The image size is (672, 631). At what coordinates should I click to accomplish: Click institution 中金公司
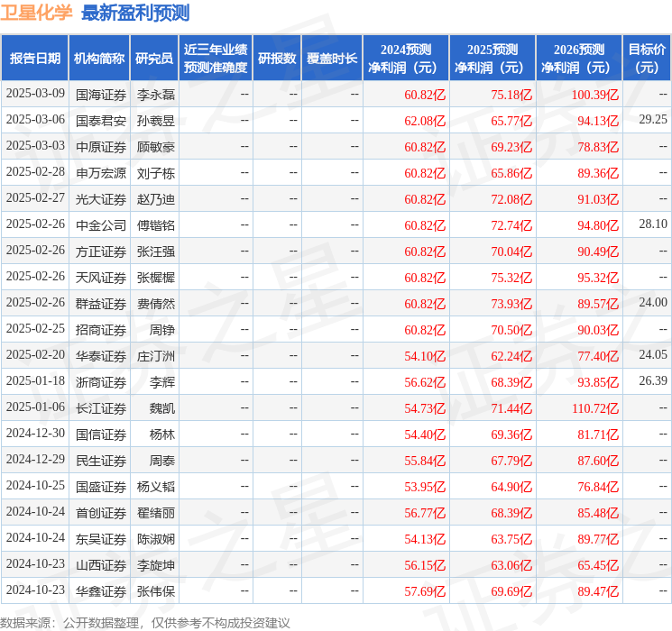coord(101,225)
